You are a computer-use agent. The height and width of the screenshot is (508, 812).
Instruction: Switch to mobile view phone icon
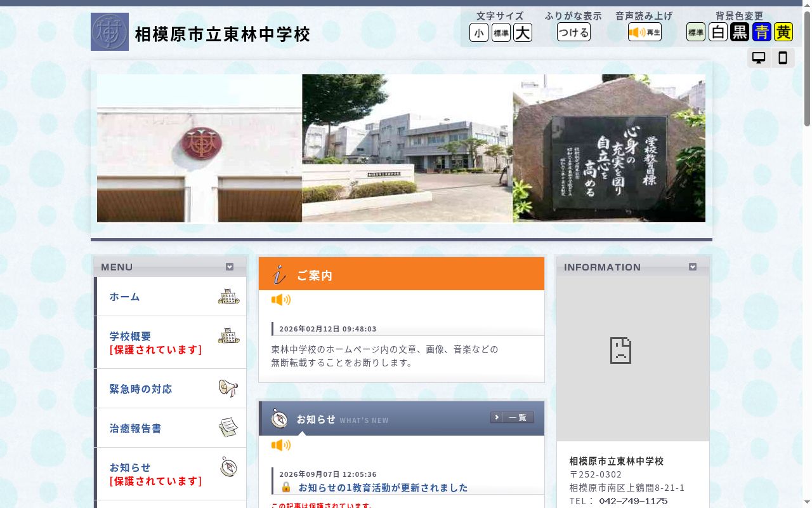(783, 58)
